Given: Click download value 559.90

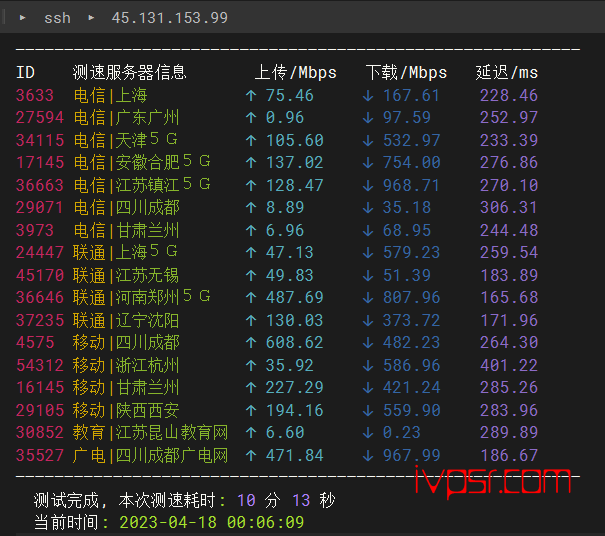Looking at the screenshot, I should (x=411, y=410).
